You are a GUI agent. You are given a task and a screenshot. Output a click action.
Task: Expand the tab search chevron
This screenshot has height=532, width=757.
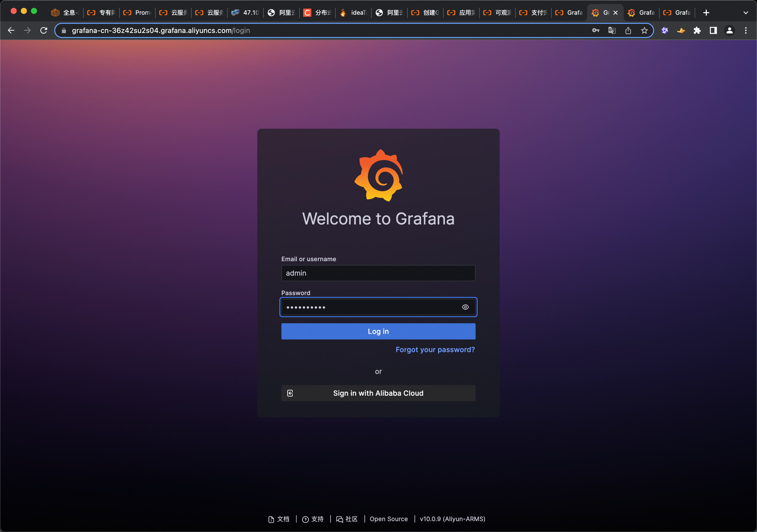click(x=746, y=13)
